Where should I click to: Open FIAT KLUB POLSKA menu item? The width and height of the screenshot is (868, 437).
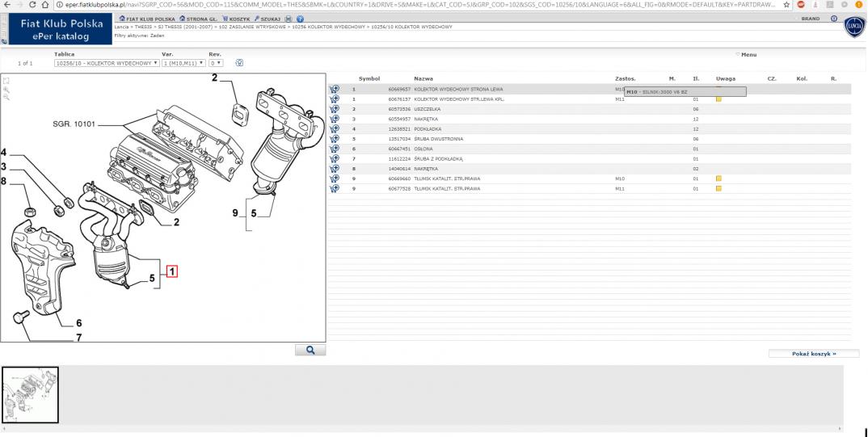[147, 19]
